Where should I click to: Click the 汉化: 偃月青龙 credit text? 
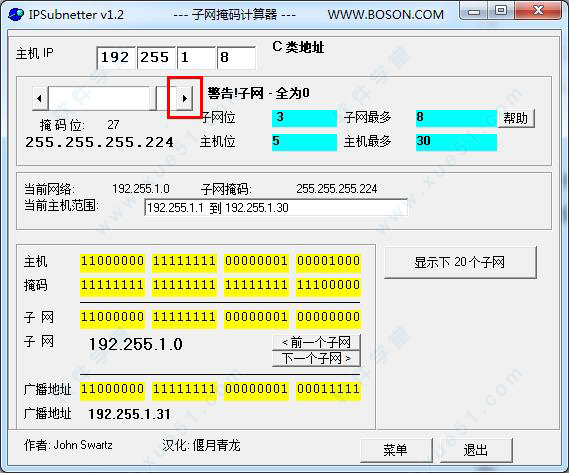coord(201,445)
